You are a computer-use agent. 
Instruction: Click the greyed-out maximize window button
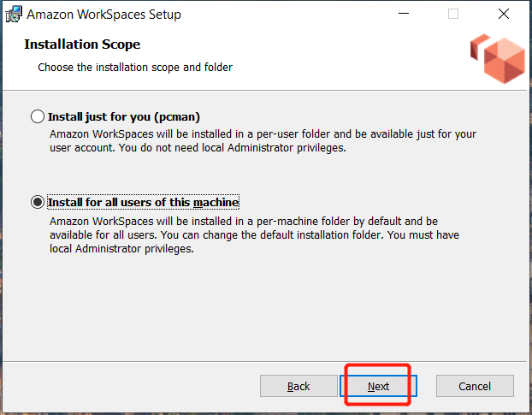[x=452, y=14]
